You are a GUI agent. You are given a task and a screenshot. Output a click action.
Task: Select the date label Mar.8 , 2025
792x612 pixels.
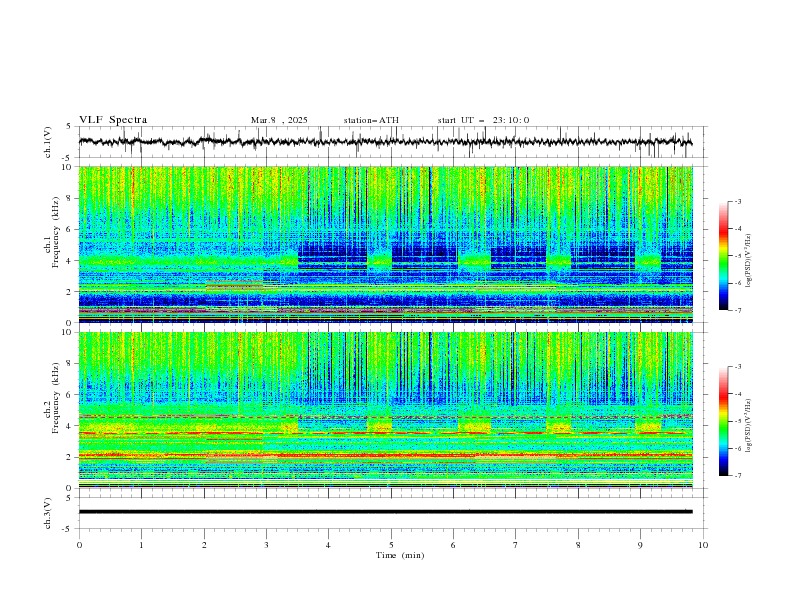click(279, 120)
